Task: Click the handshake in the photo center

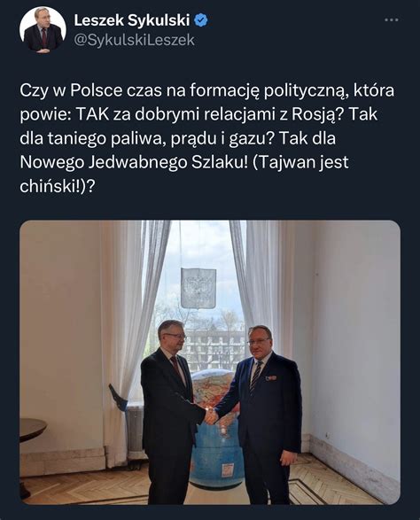Action: [210, 415]
